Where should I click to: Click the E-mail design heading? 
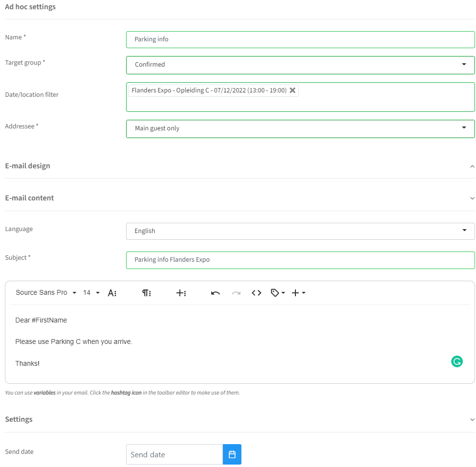tap(28, 166)
